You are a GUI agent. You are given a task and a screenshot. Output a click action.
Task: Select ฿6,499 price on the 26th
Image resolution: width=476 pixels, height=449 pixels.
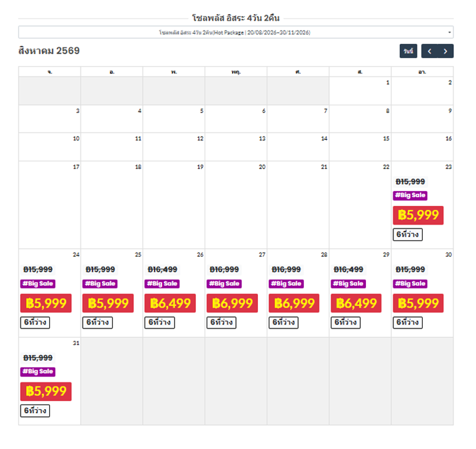click(170, 303)
